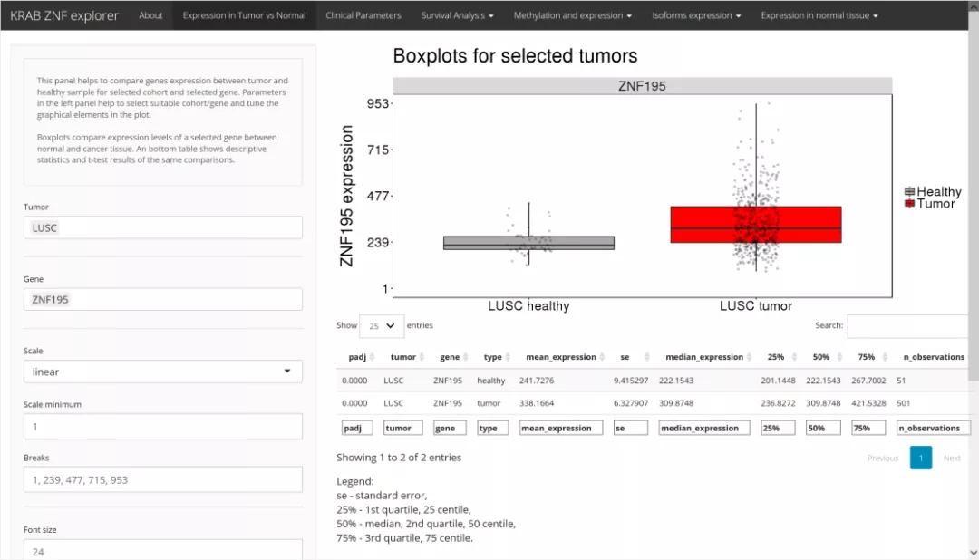Select the healthy mean value 241.7276
979x560 pixels.
[537, 381]
